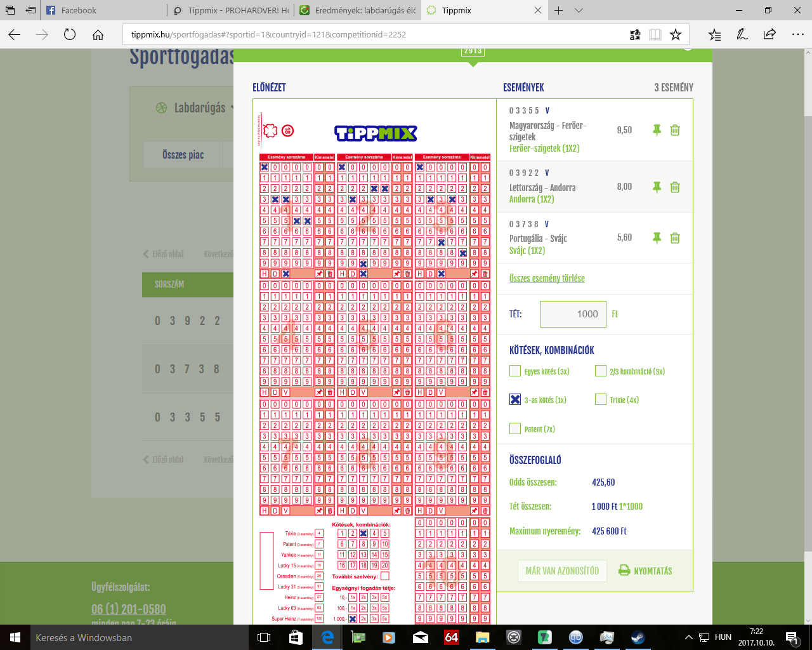The width and height of the screenshot is (812, 650).
Task: Click the Share icon in Edge toolbar
Action: [769, 35]
